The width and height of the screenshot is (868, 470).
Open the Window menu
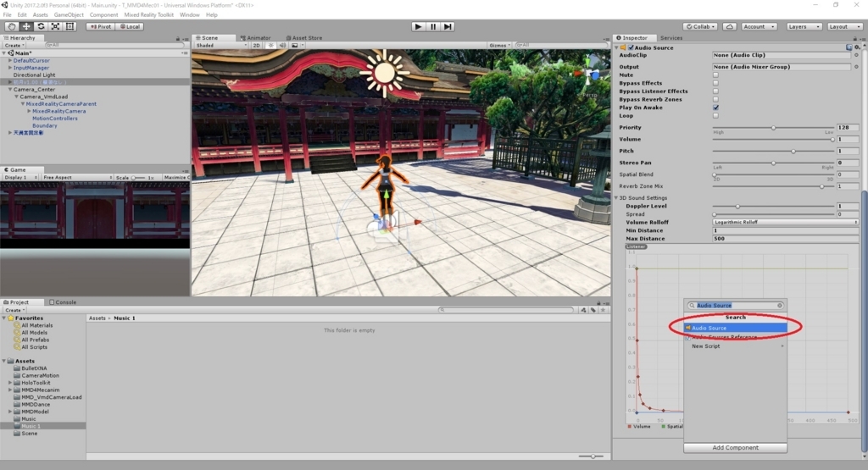189,15
